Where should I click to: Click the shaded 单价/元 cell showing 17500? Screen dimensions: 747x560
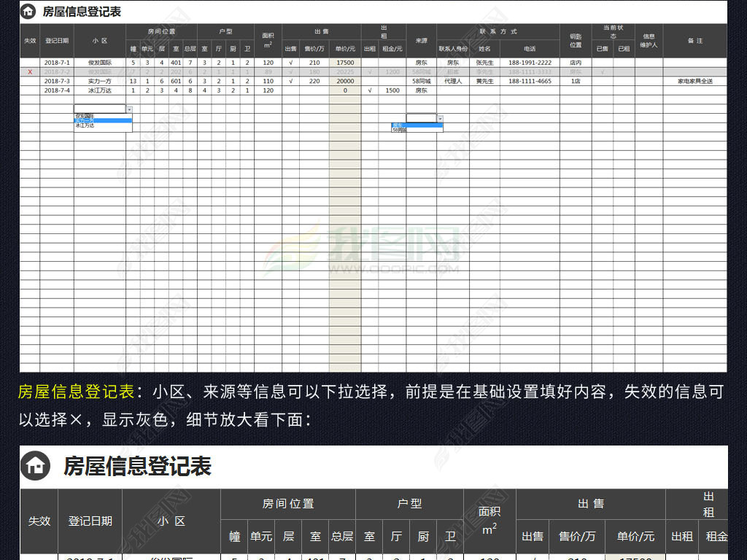pyautogui.click(x=345, y=63)
